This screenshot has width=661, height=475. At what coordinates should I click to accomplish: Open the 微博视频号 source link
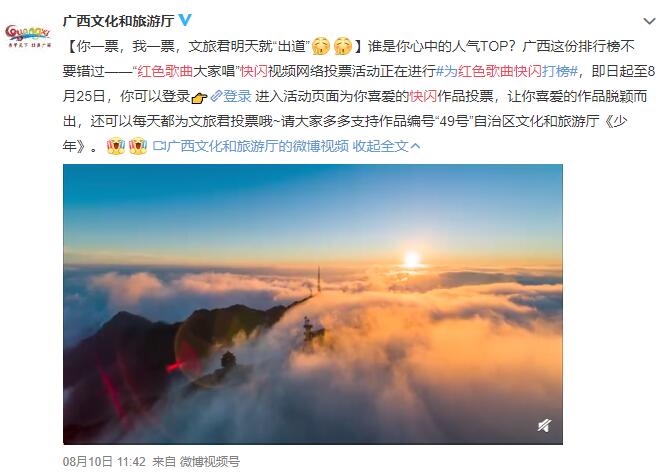coord(210,461)
